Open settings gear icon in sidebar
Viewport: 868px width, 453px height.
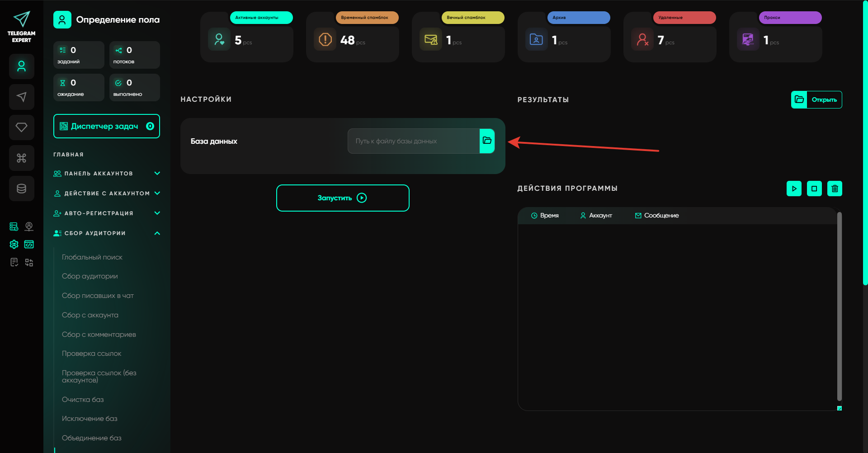click(x=14, y=245)
